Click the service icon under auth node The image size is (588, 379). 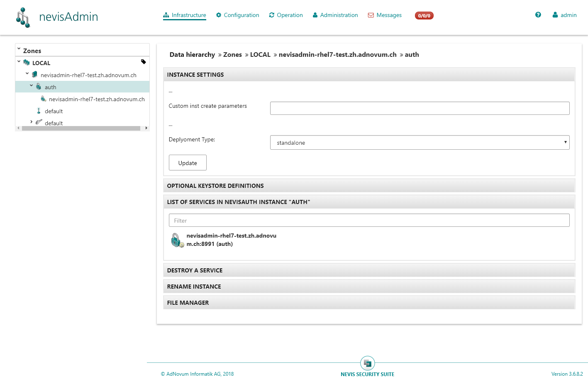pos(43,99)
